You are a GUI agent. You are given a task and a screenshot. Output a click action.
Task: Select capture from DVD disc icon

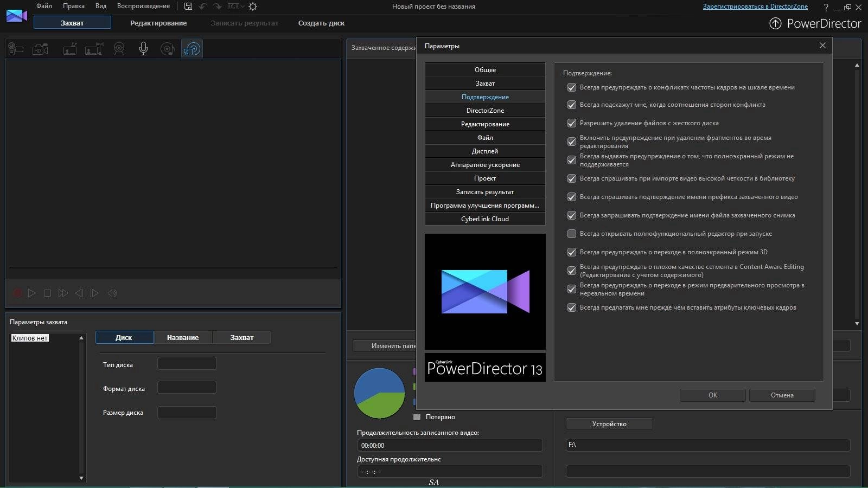click(192, 49)
